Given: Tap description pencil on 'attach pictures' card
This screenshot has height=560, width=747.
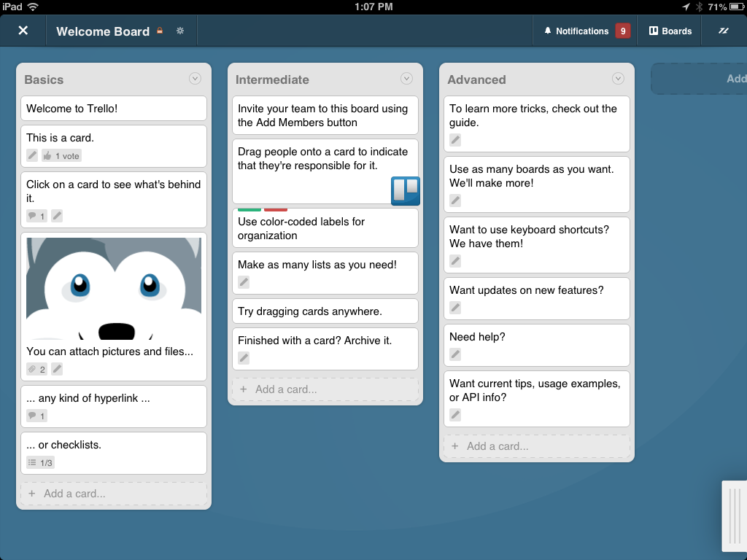Looking at the screenshot, I should [57, 369].
